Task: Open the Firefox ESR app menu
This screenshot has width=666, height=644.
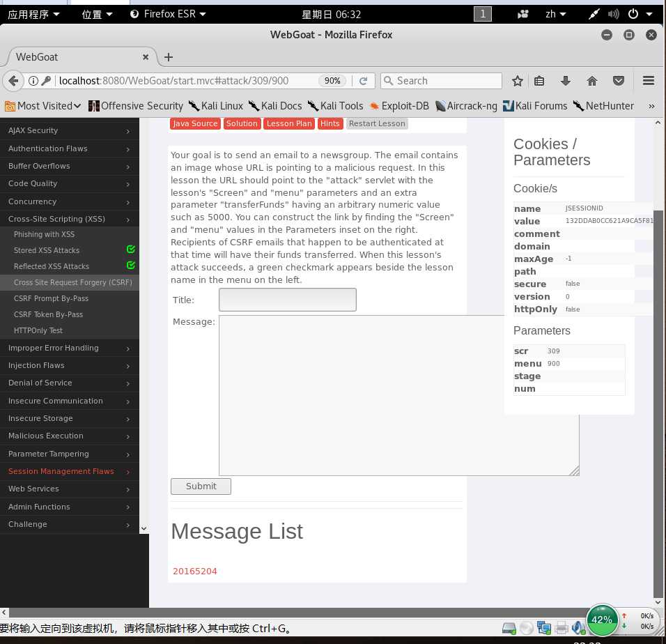Action: pyautogui.click(x=168, y=14)
